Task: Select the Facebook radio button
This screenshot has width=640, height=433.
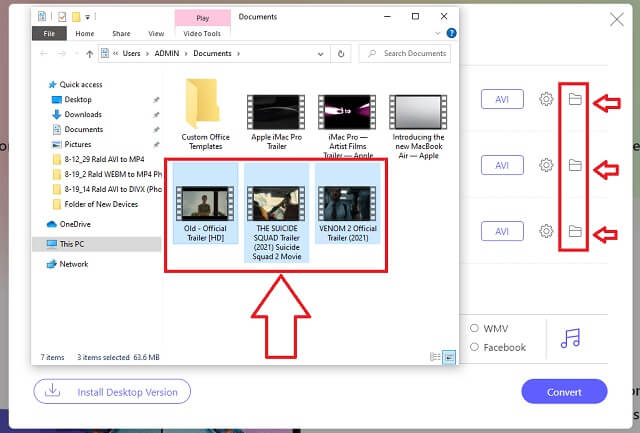Action: tap(474, 347)
